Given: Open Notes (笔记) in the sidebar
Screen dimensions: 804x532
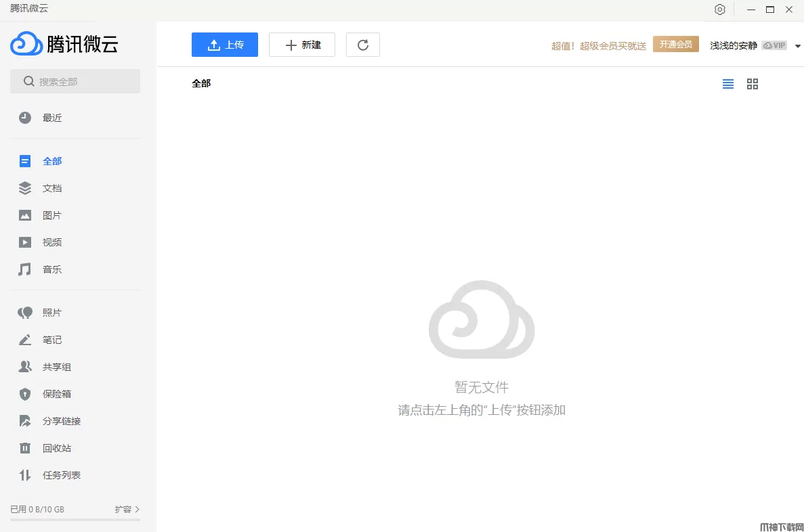Looking at the screenshot, I should [x=52, y=340].
